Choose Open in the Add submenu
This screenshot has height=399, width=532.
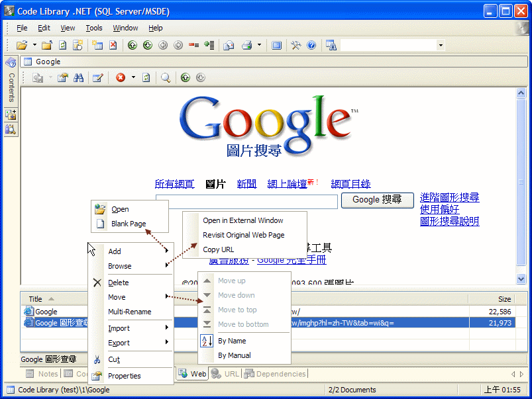130,209
